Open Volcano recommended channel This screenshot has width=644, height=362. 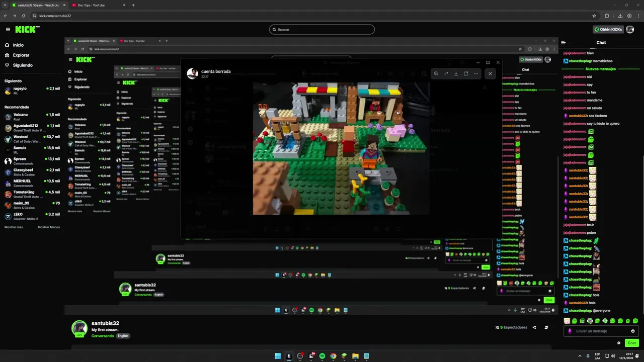pos(32,117)
